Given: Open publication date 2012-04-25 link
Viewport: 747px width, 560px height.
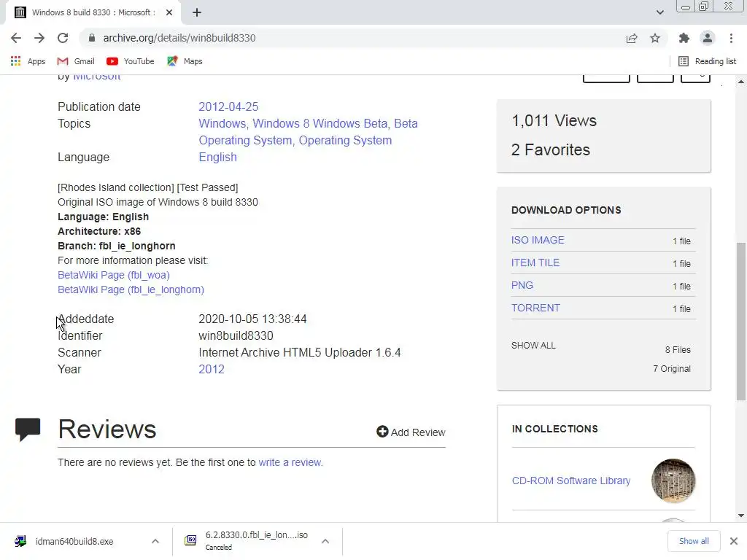Looking at the screenshot, I should click(x=228, y=106).
